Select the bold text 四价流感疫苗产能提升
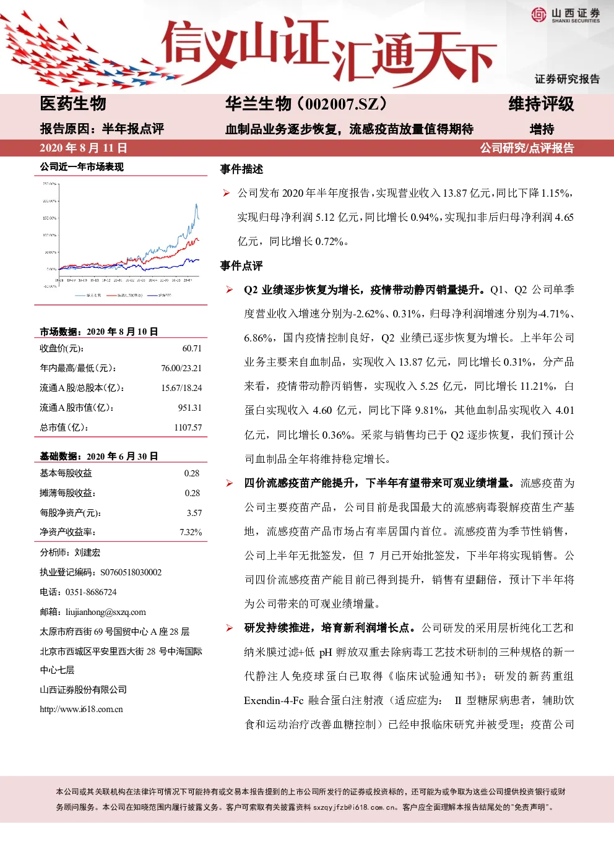 click(x=298, y=483)
